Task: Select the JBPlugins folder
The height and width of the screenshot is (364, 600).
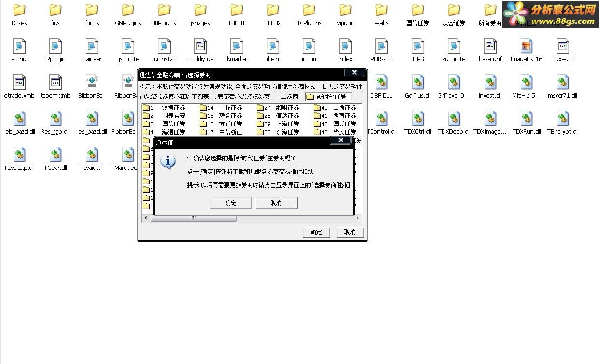Action: (x=164, y=14)
